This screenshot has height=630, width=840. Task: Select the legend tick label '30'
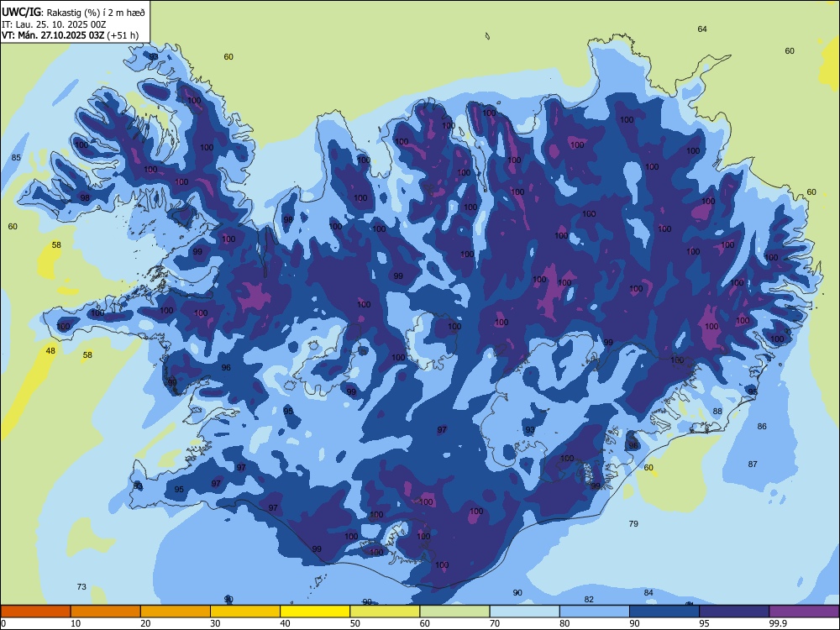[215, 623]
